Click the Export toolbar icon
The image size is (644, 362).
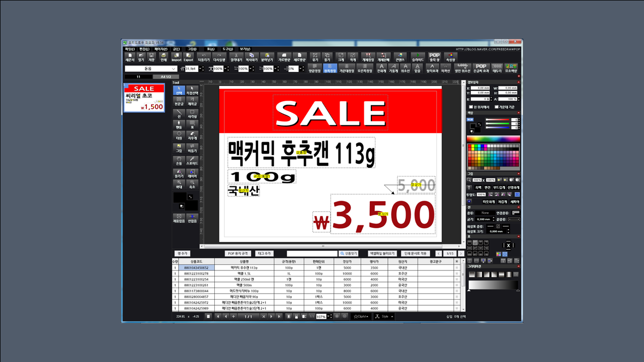(x=189, y=57)
